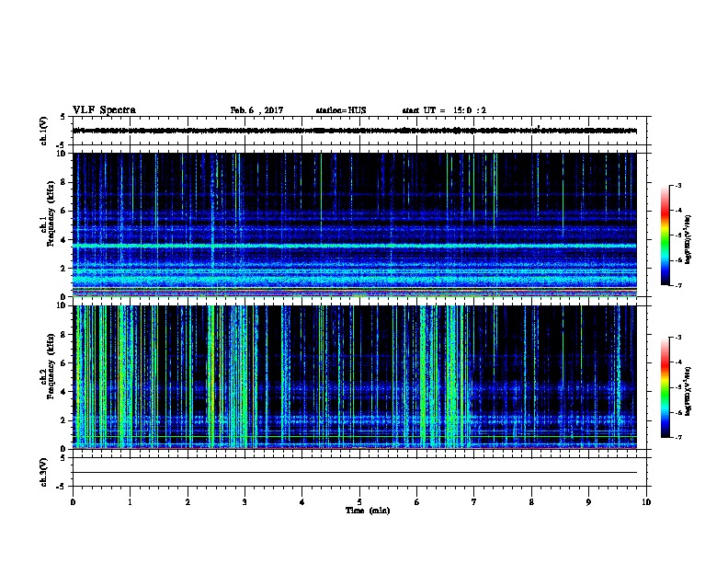Click the "-7" label on ch.1 color scale

[x=677, y=285]
